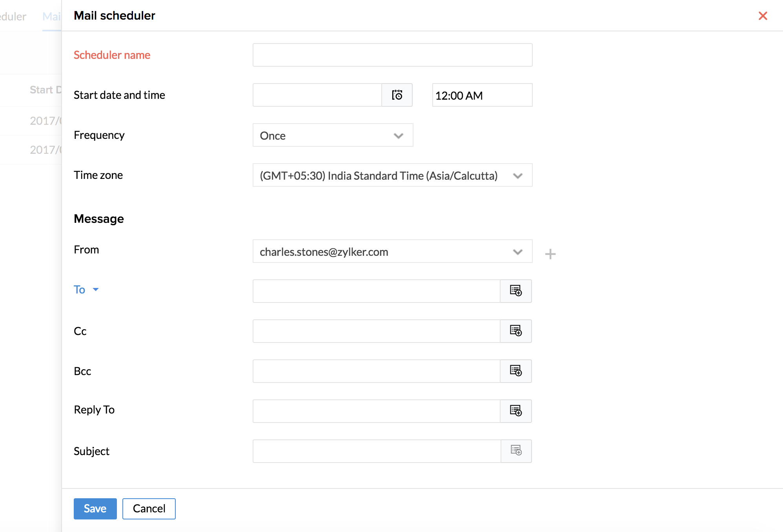The height and width of the screenshot is (532, 783).
Task: Open the From email address dropdown
Action: tap(392, 251)
